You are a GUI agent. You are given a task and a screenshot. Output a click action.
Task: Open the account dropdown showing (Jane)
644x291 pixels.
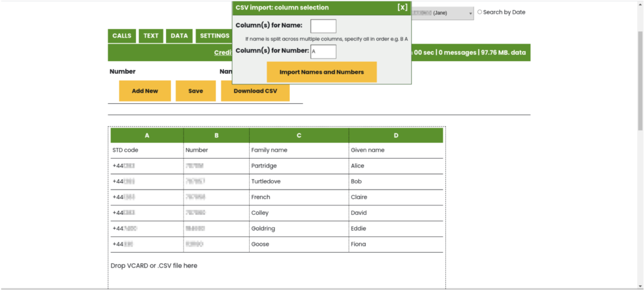coord(443,13)
